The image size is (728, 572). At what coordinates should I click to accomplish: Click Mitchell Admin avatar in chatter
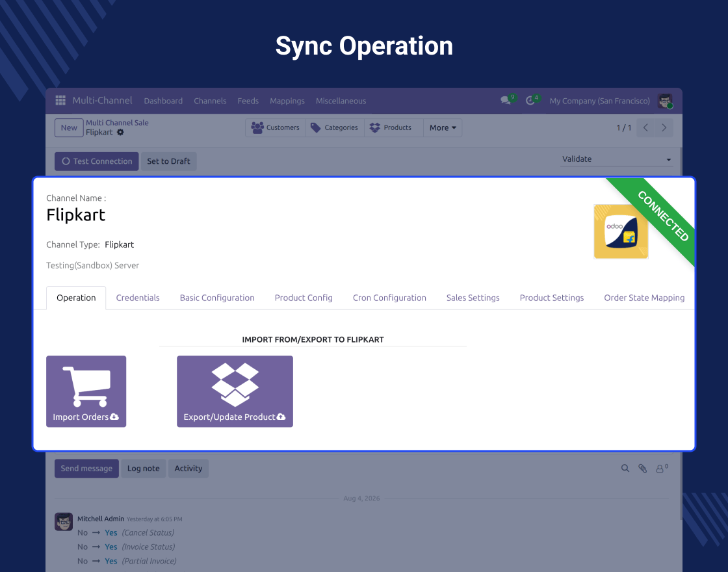64,521
